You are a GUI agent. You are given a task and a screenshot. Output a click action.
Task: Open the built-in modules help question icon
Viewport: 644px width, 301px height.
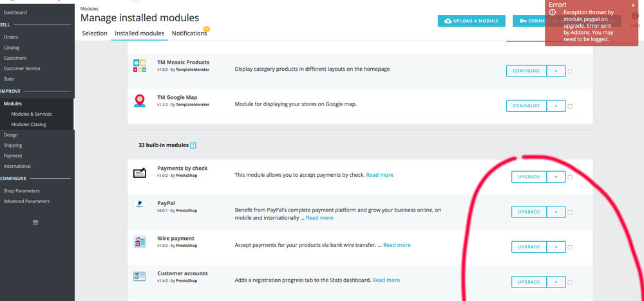tap(193, 145)
